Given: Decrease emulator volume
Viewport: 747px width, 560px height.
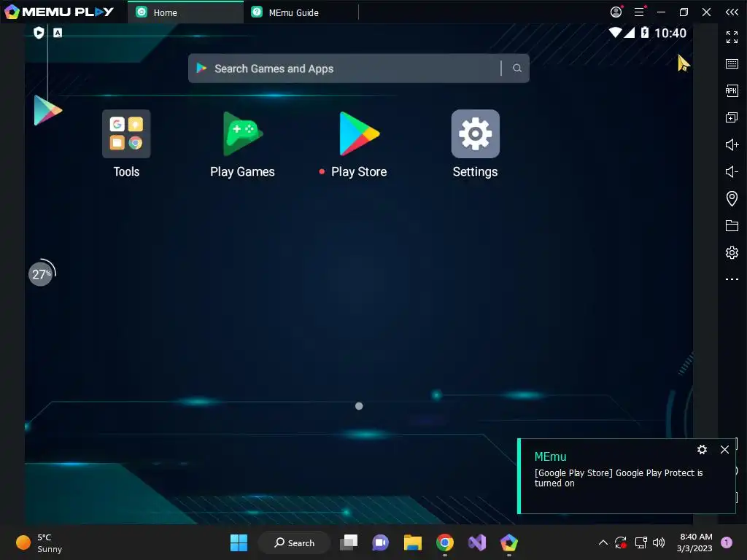Looking at the screenshot, I should pyautogui.click(x=732, y=171).
